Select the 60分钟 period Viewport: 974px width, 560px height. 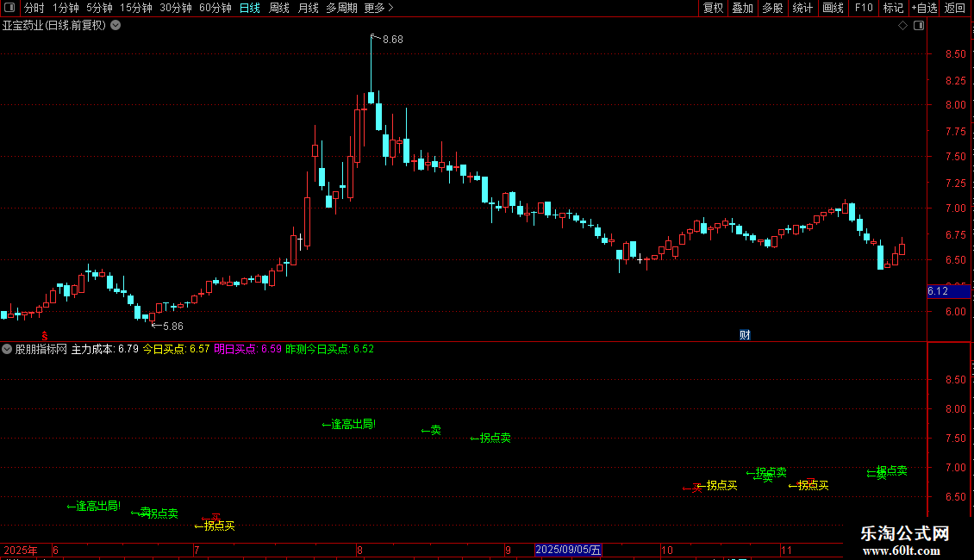point(215,8)
